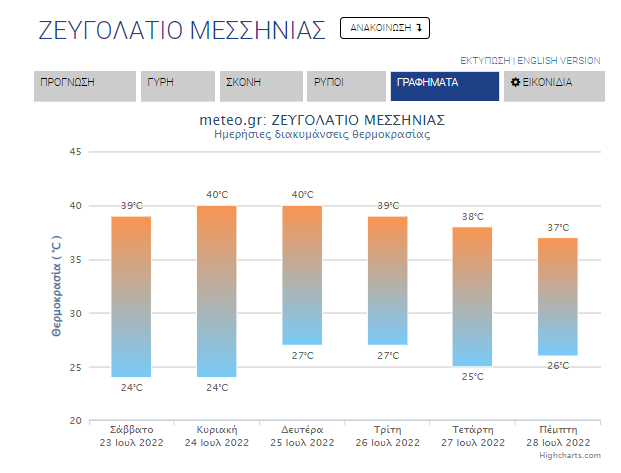The image size is (621, 473).
Task: Click the Θερμοκρασία axis title
Action: tap(57, 286)
